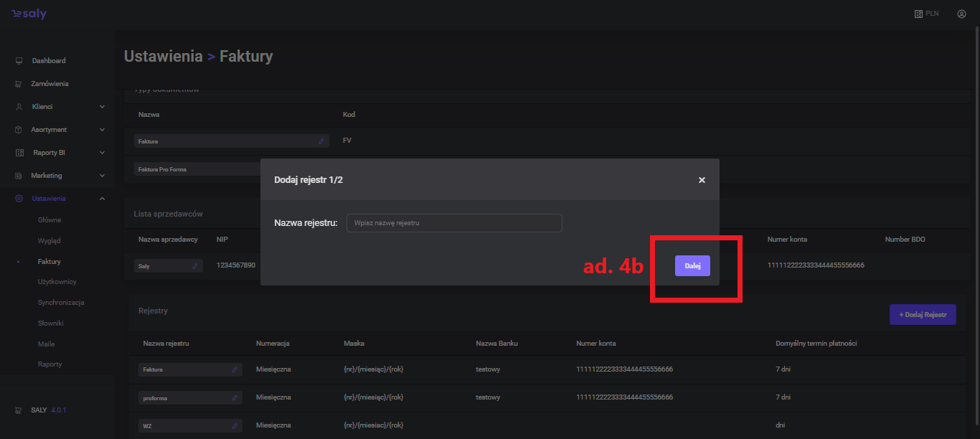Close the Dodaj rejestr dialog

click(702, 180)
